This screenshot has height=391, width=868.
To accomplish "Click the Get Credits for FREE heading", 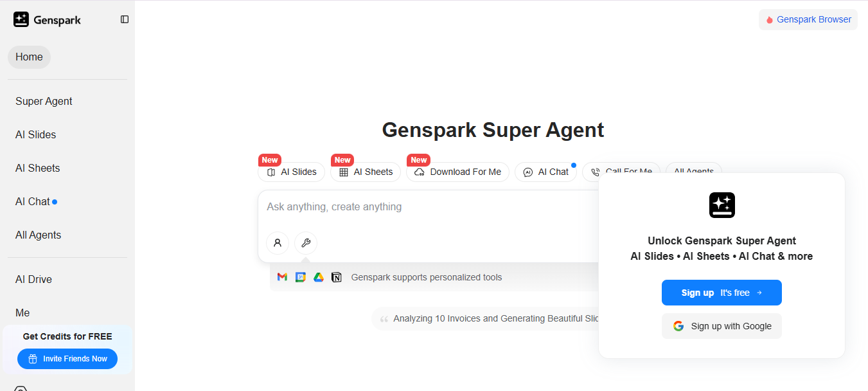I will coord(67,336).
